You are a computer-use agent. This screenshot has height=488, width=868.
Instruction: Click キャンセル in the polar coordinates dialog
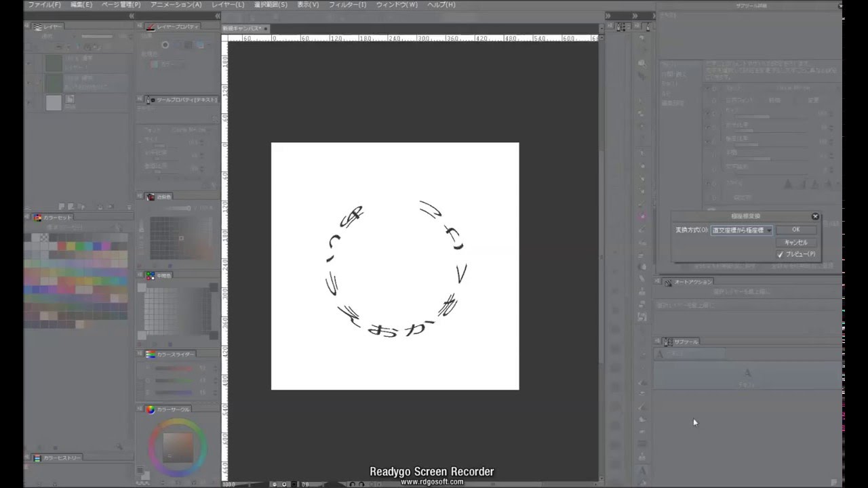pos(795,242)
